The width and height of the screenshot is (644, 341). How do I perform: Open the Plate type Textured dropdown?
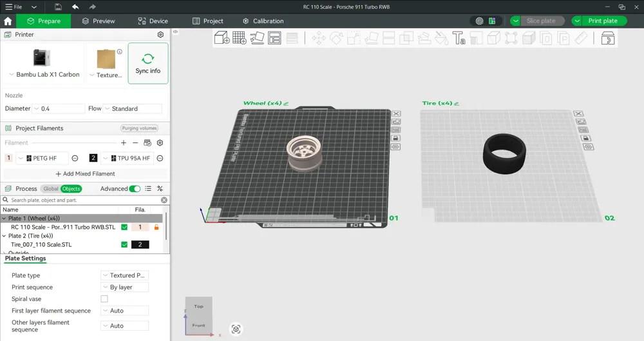tap(124, 275)
